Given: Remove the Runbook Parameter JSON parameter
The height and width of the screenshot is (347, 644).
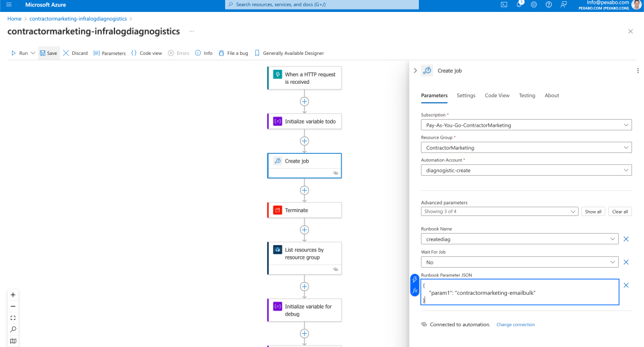Looking at the screenshot, I should click(x=626, y=285).
